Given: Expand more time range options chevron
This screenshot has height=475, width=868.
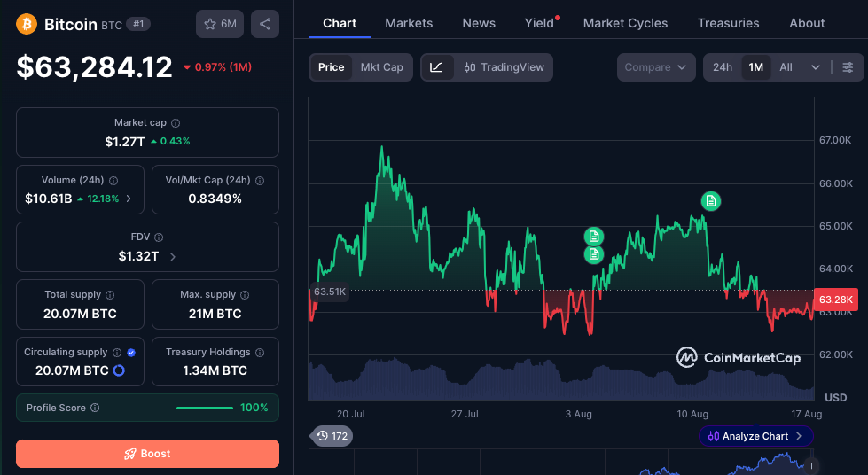Looking at the screenshot, I should [x=816, y=67].
